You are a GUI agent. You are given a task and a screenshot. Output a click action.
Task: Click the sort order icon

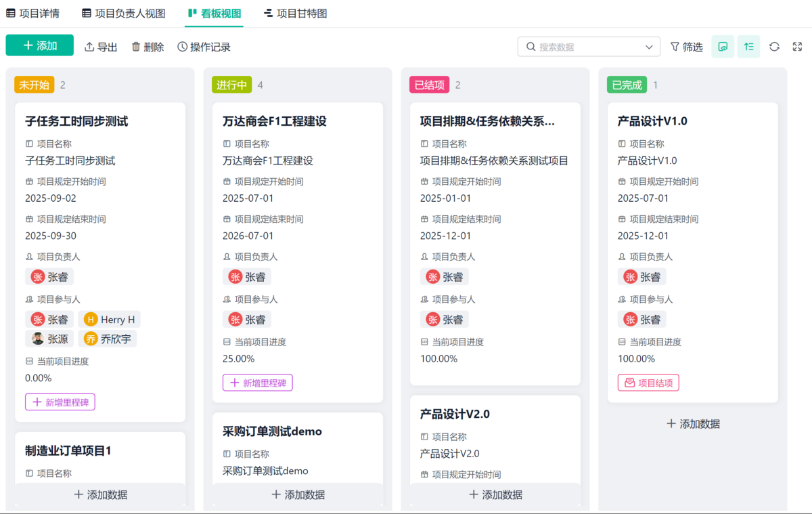(x=748, y=47)
